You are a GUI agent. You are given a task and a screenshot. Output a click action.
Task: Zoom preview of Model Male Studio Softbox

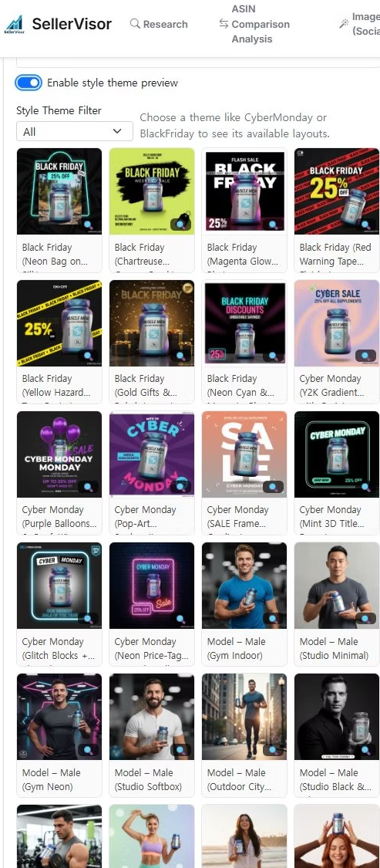180,749
